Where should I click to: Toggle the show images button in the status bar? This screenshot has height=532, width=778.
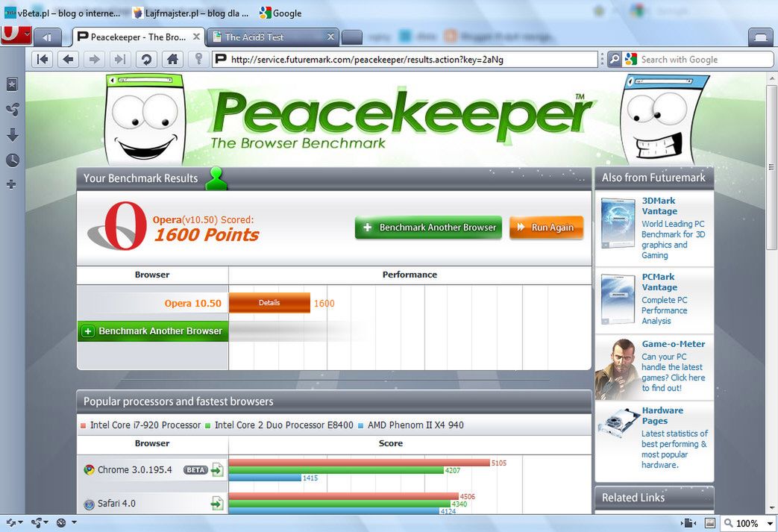[710, 523]
